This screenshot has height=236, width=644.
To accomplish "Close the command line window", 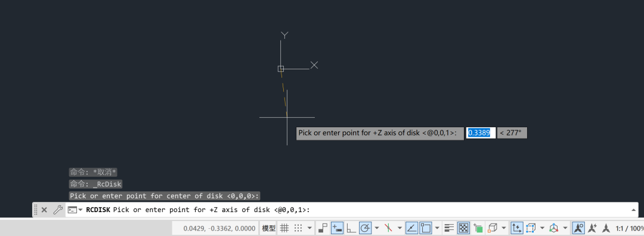I will pyautogui.click(x=44, y=210).
